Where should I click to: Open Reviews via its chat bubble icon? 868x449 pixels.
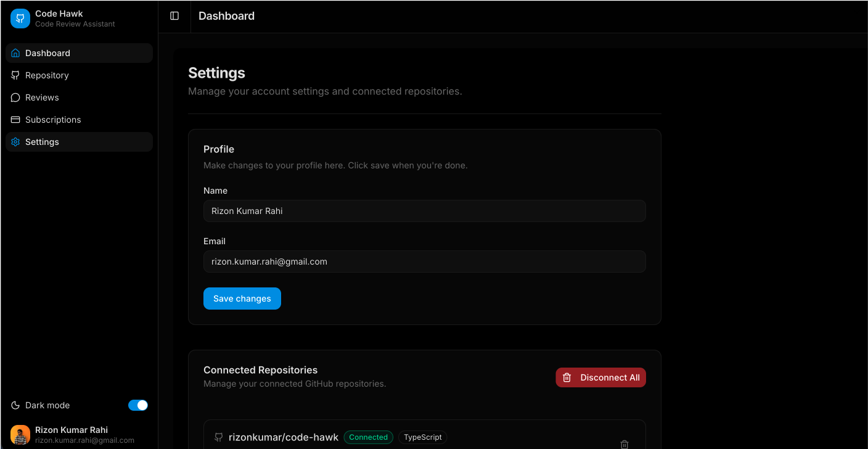point(15,97)
